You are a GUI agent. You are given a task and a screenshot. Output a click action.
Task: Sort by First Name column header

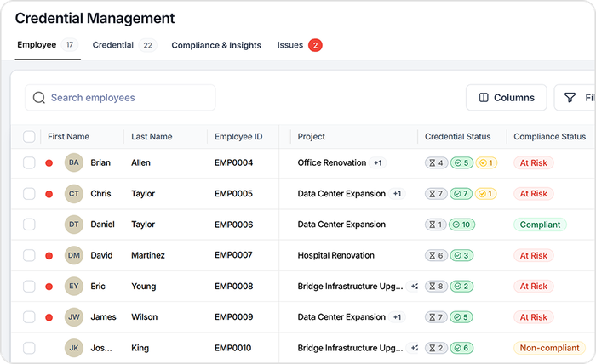point(68,137)
